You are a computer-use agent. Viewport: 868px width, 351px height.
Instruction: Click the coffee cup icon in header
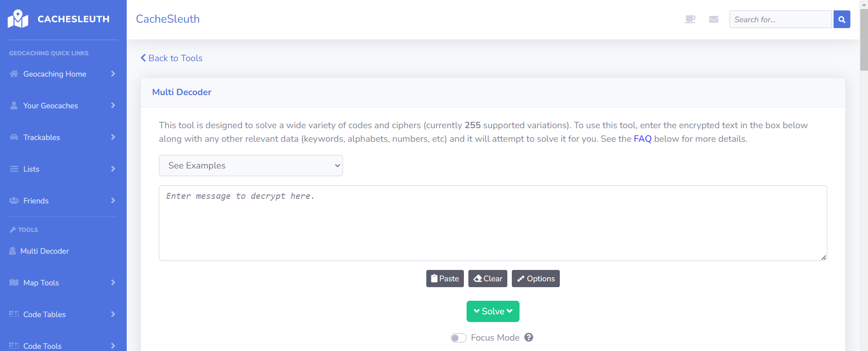[690, 19]
